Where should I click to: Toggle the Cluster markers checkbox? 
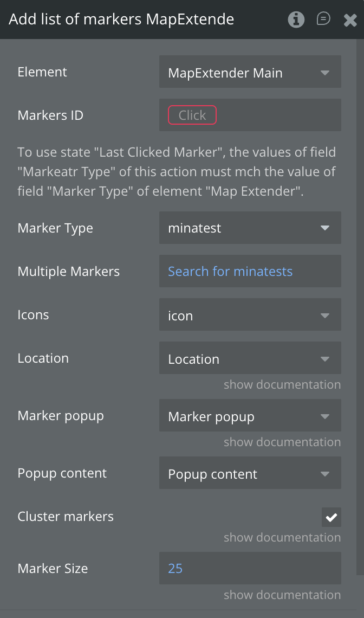coord(331,517)
